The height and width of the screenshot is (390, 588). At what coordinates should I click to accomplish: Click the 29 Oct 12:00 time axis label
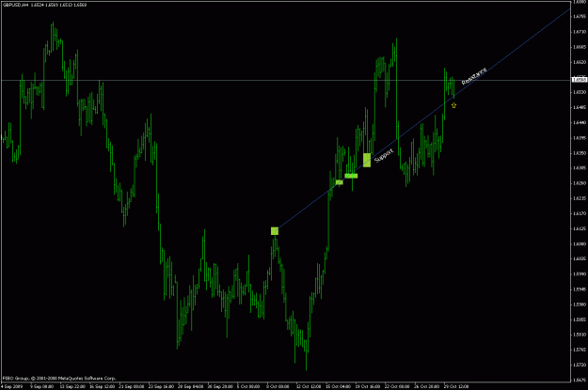pos(456,386)
